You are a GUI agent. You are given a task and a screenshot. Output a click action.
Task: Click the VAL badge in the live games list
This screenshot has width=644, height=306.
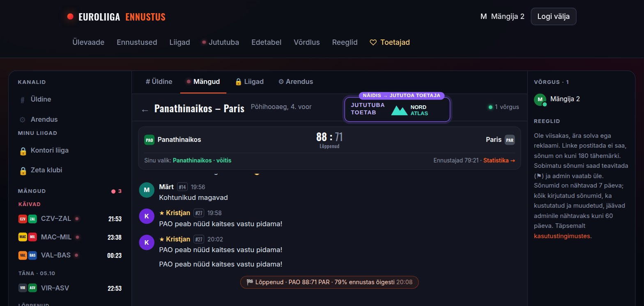[x=23, y=255]
